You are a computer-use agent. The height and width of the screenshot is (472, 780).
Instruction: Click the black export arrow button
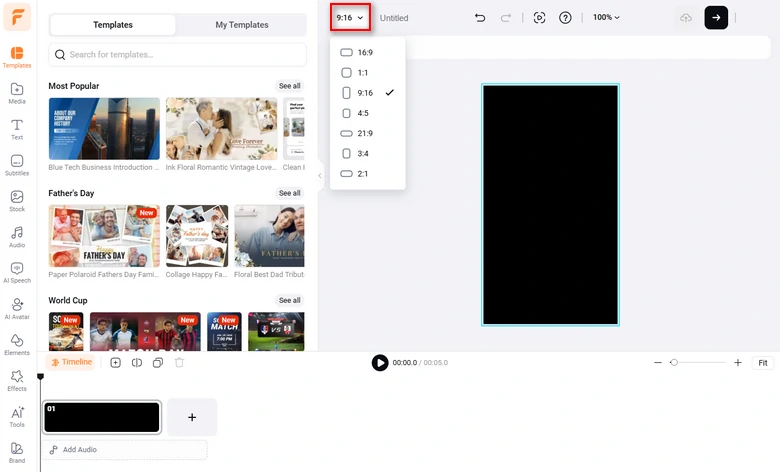point(716,17)
